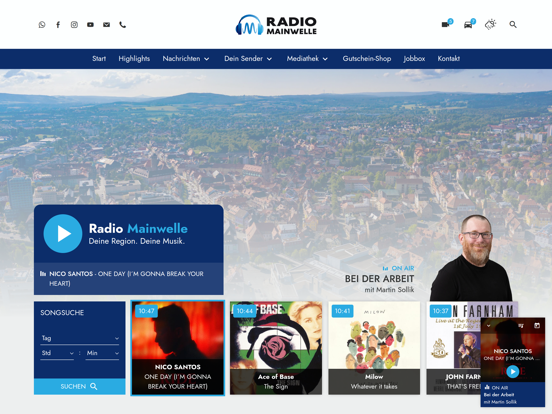Click 'Deine Region. Deine Musik.' slogan
This screenshot has width=552, height=414.
137,242
